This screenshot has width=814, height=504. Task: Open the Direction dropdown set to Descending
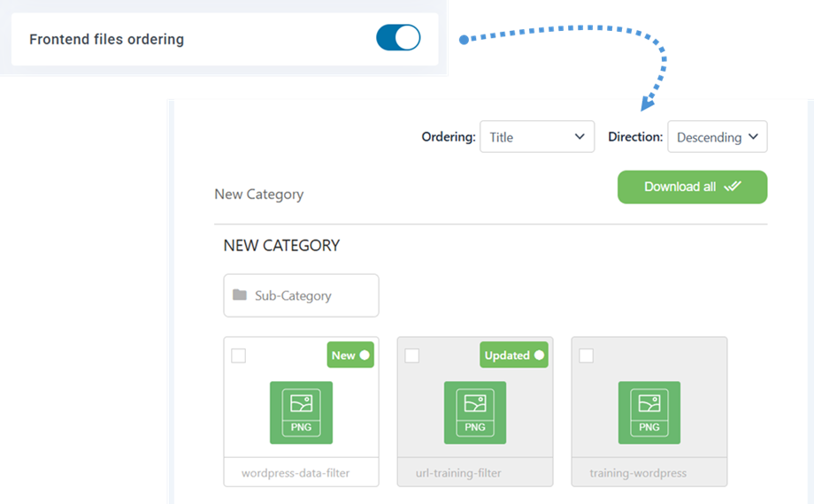coord(717,137)
